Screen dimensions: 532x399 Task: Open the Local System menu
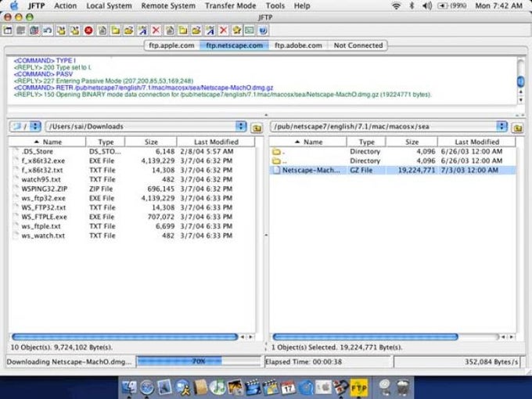109,5
